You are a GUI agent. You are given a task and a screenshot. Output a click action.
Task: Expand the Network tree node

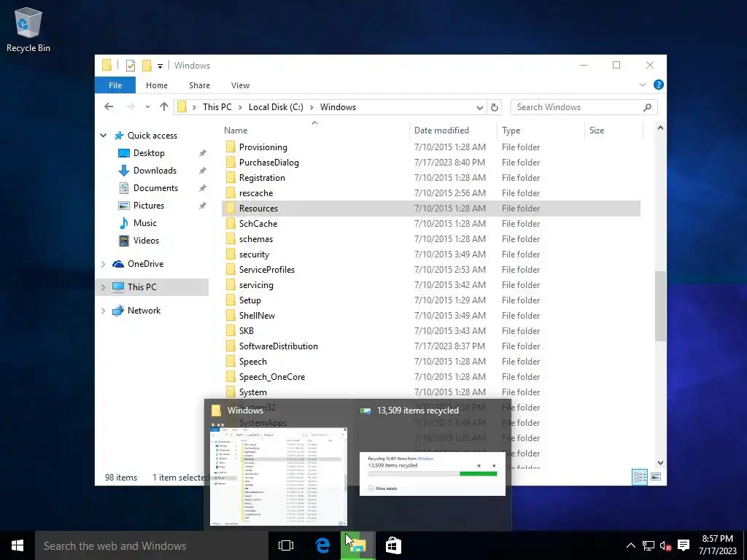click(x=104, y=311)
